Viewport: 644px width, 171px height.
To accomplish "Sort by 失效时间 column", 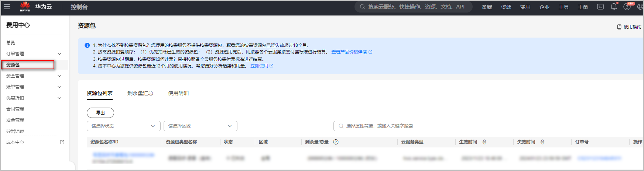I will coord(542,142).
